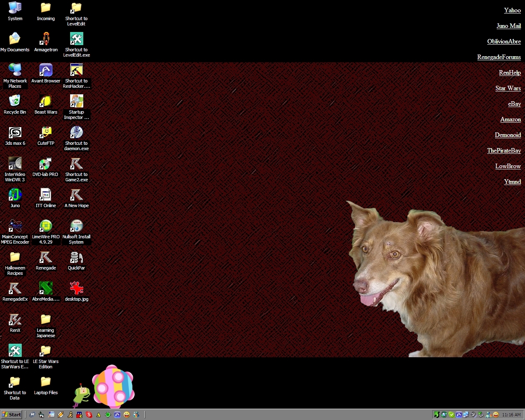This screenshot has height=420, width=525.
Task: Open the Start menu
Action: point(11,415)
